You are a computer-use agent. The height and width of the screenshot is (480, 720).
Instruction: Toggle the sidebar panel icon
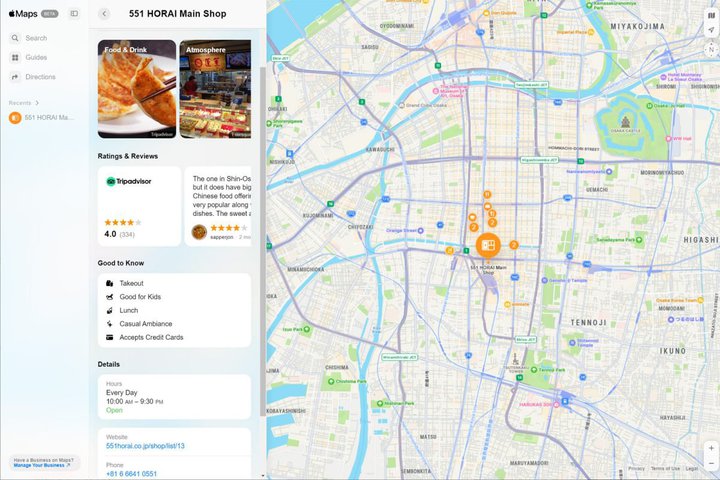tap(74, 14)
